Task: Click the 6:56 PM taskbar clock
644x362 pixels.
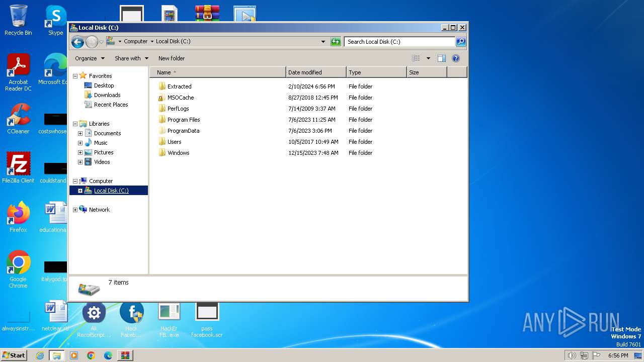Action: [x=618, y=355]
